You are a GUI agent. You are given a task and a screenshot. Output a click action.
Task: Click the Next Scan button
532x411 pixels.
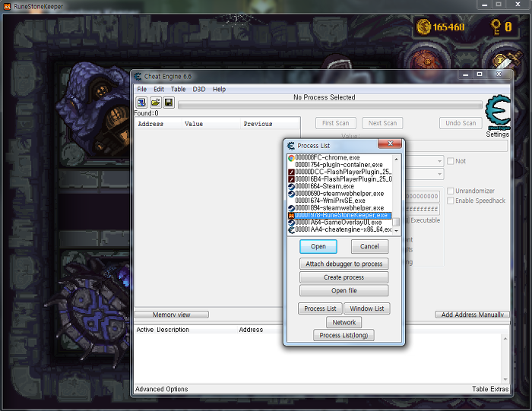382,123
